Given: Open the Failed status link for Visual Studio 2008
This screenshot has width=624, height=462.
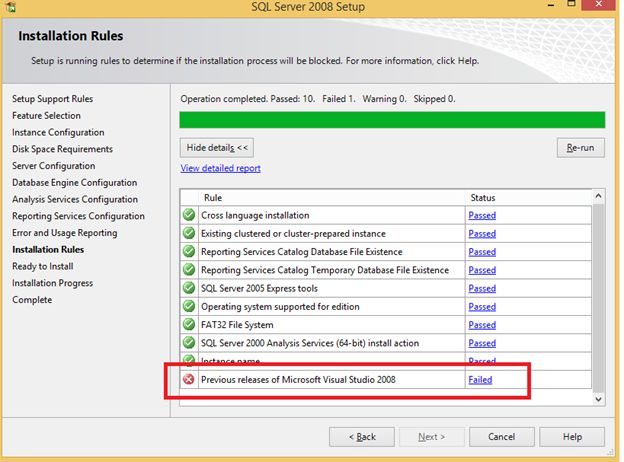Looking at the screenshot, I should (480, 380).
